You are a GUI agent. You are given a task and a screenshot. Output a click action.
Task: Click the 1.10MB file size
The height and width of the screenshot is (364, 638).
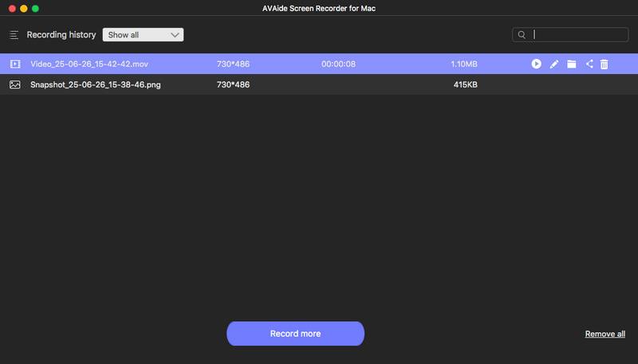point(464,65)
